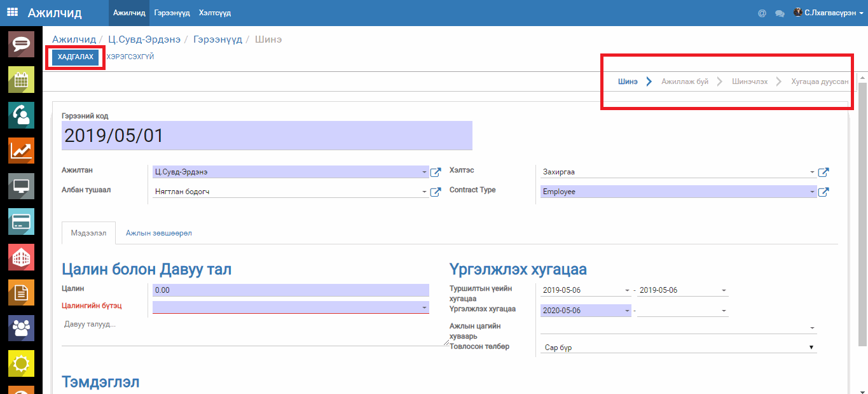Switch to the Ажлын зөвшөөрөл tab
The height and width of the screenshot is (394, 868).
(158, 234)
